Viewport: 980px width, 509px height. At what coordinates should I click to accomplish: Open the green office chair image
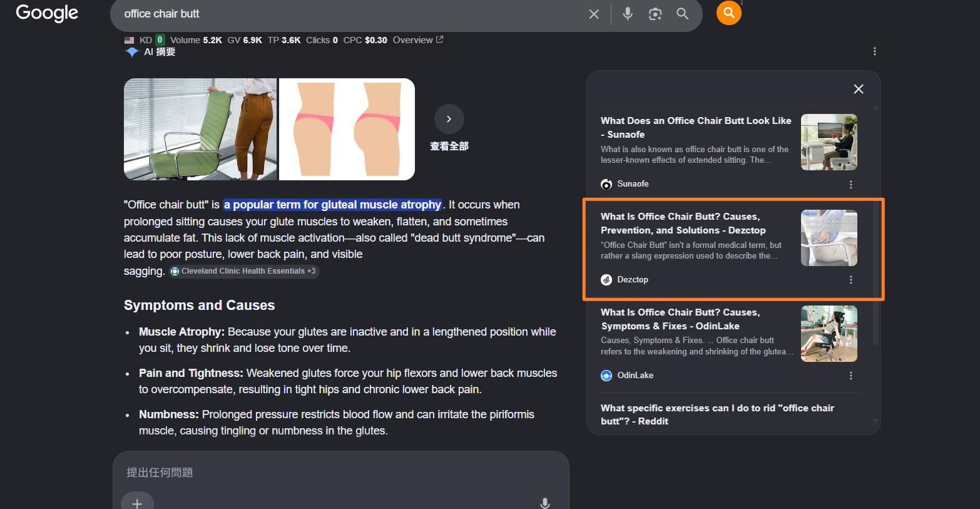coord(200,129)
